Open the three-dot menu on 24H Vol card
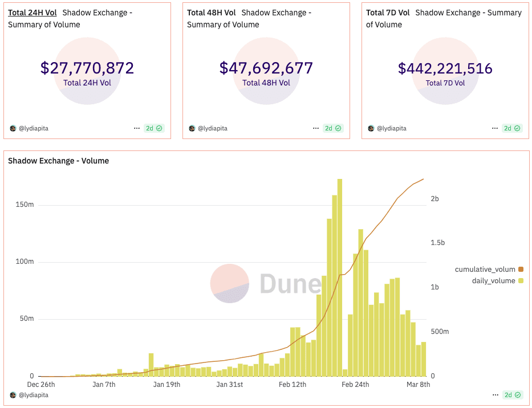Viewport: 532px width, 408px height. 137,128
